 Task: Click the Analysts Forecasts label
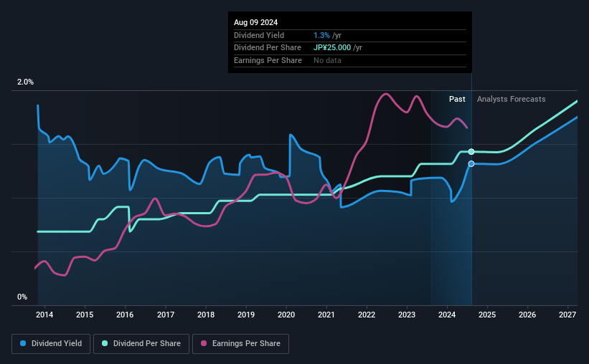[512, 99]
